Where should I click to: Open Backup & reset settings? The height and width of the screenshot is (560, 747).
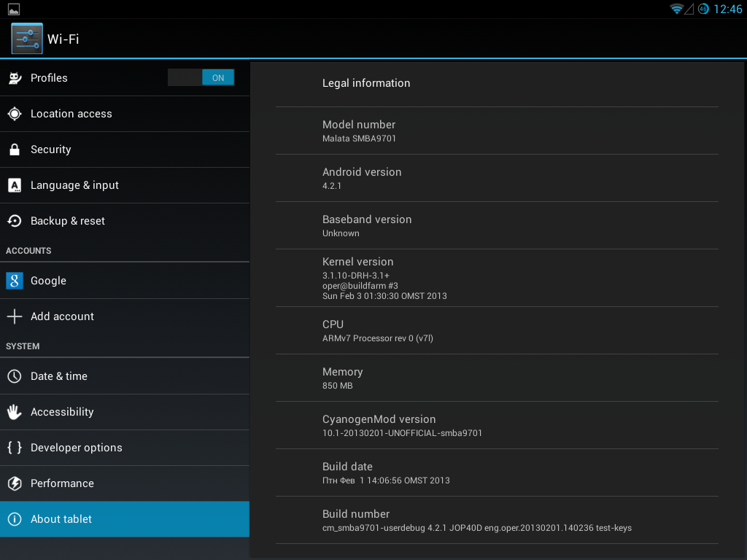125,221
